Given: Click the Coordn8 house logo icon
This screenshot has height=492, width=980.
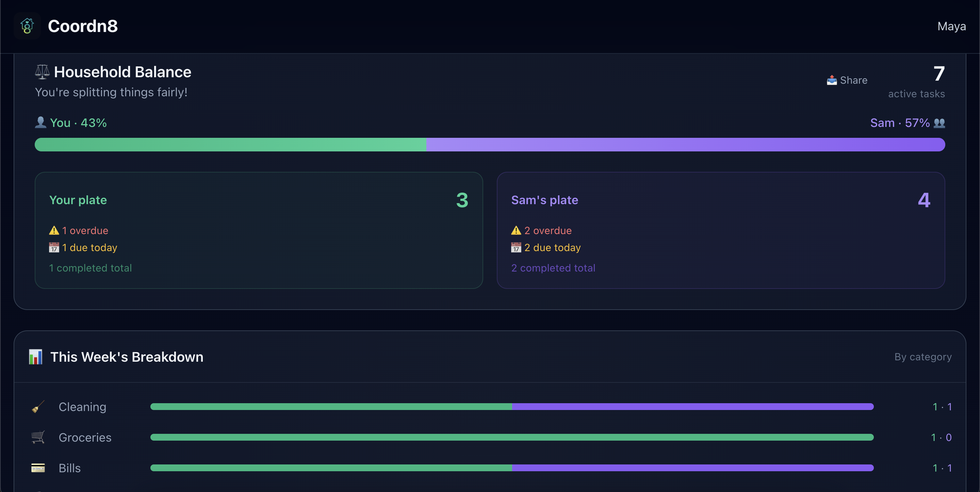Looking at the screenshot, I should coord(27,26).
